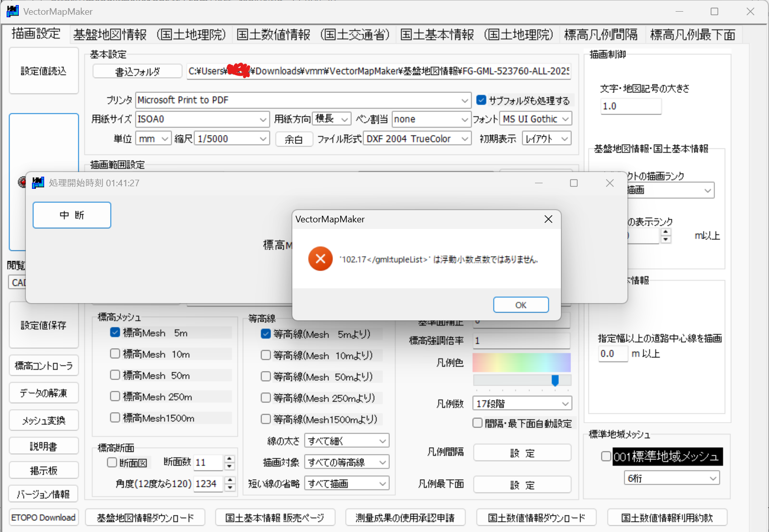Screen dimensions: 769x532
Task: Switch to the 標高凡例間隔 tab
Action: click(x=600, y=35)
